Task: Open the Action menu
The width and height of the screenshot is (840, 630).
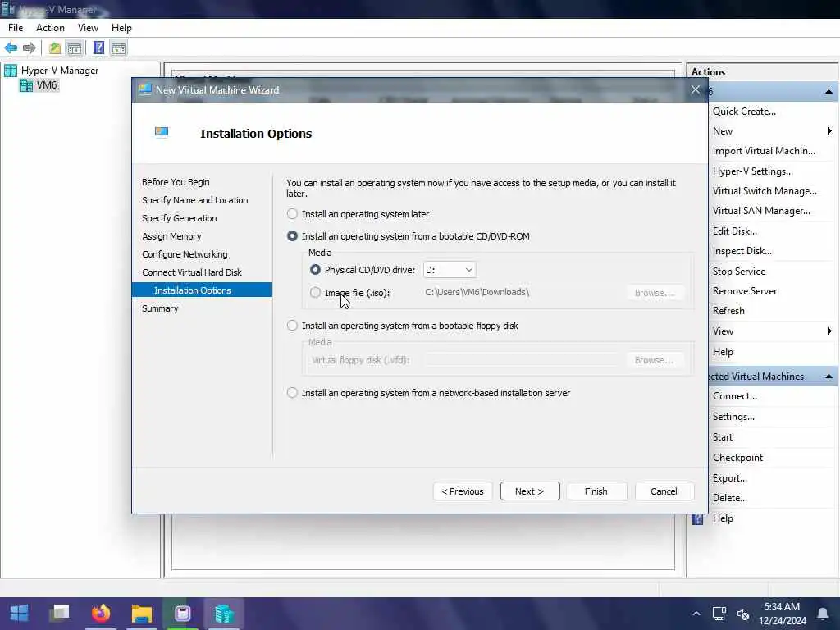Action: [x=50, y=28]
